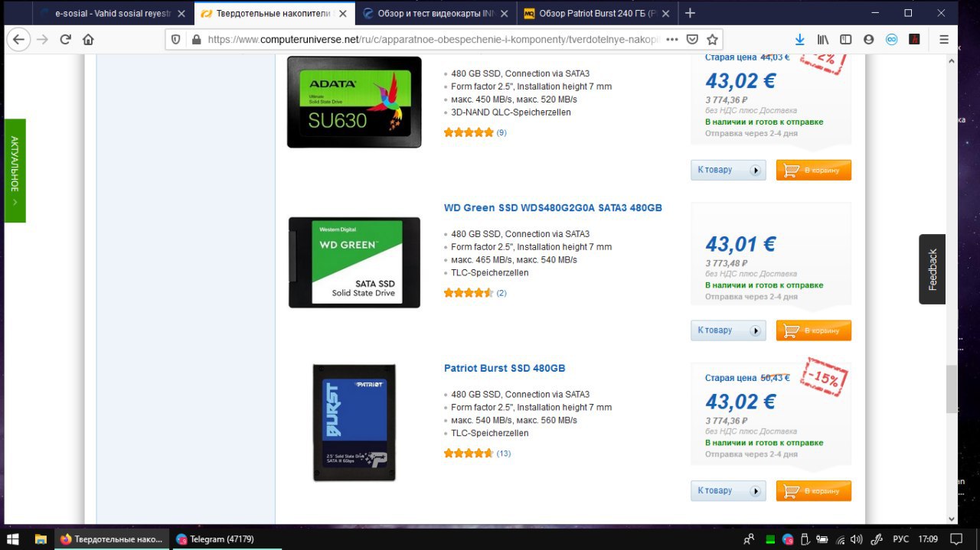Viewport: 980px width, 550px height.
Task: Switch to the Обзор Patriot Burst 240 ГБ tab
Action: tap(597, 13)
